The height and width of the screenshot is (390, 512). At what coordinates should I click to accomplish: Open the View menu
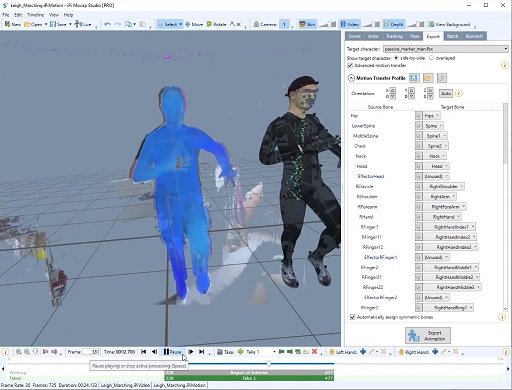tap(54, 15)
